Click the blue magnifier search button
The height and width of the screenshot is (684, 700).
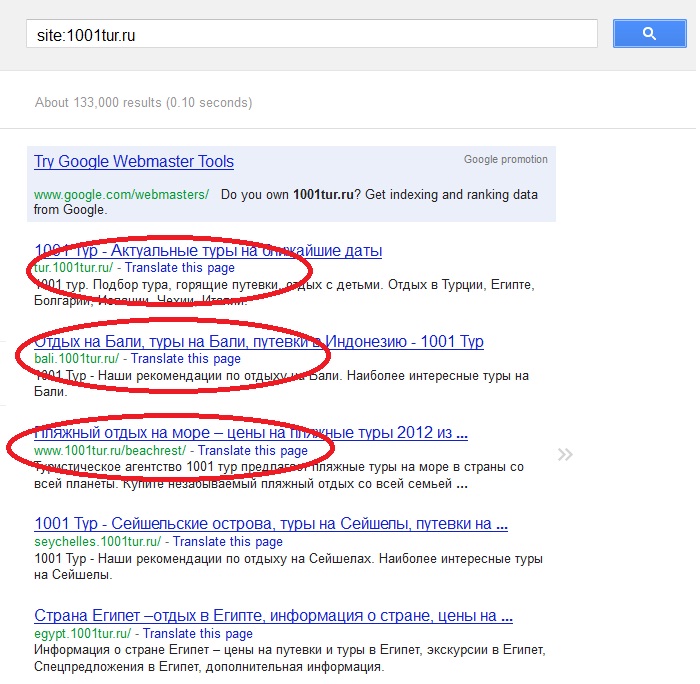tap(649, 33)
